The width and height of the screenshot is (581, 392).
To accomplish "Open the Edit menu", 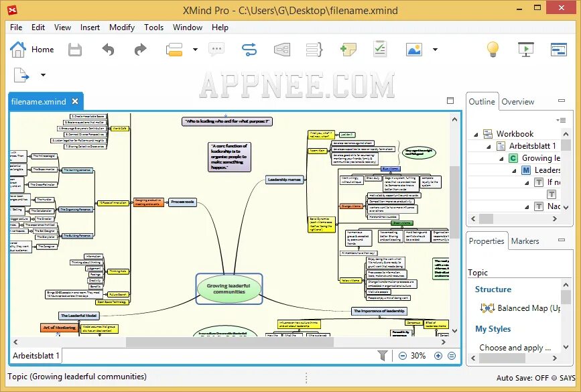I will click(x=38, y=27).
